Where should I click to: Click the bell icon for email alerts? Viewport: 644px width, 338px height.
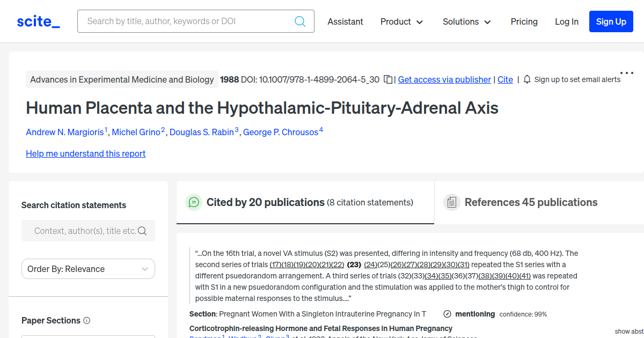527,79
